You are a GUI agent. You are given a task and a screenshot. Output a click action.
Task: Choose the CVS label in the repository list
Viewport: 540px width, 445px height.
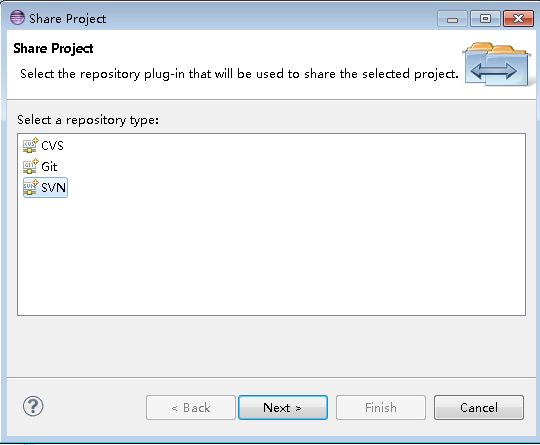pos(52,146)
